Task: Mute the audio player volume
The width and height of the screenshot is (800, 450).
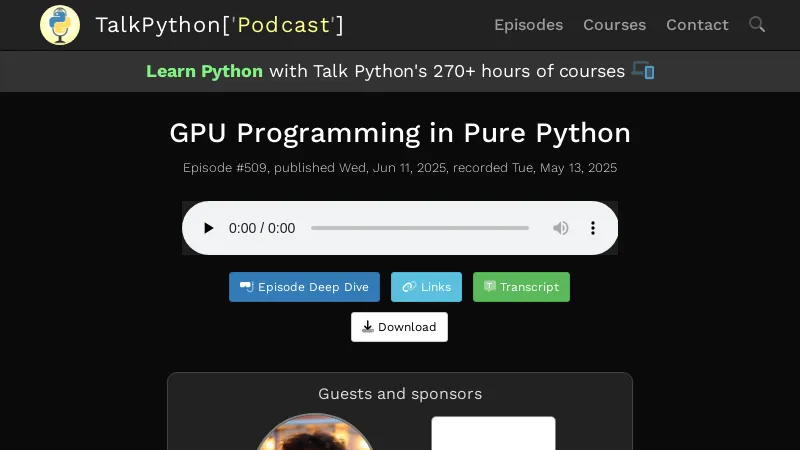Action: pos(561,228)
